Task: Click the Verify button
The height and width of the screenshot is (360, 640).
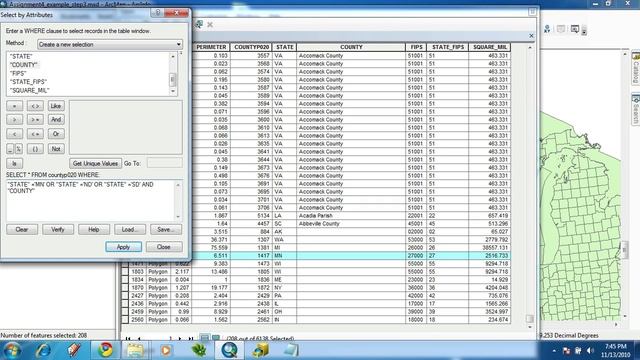Action: pos(58,229)
